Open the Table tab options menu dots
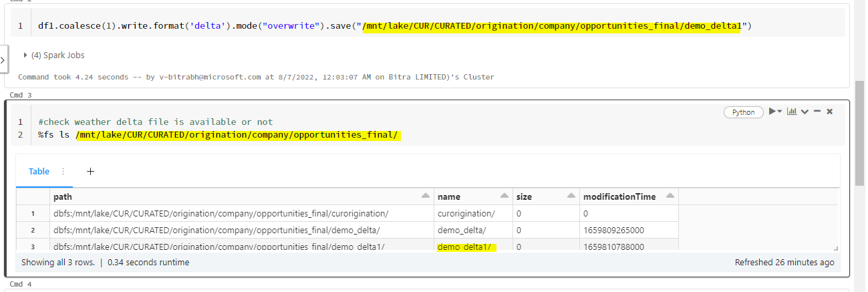868x292 pixels. click(63, 171)
